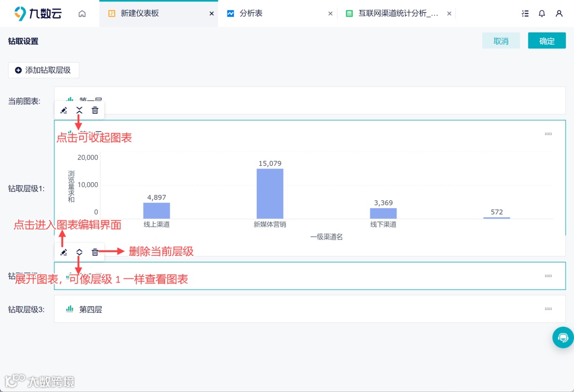Select the pencil edit icon above the level 1 chart
Image resolution: width=574 pixels, height=392 pixels.
(x=64, y=110)
